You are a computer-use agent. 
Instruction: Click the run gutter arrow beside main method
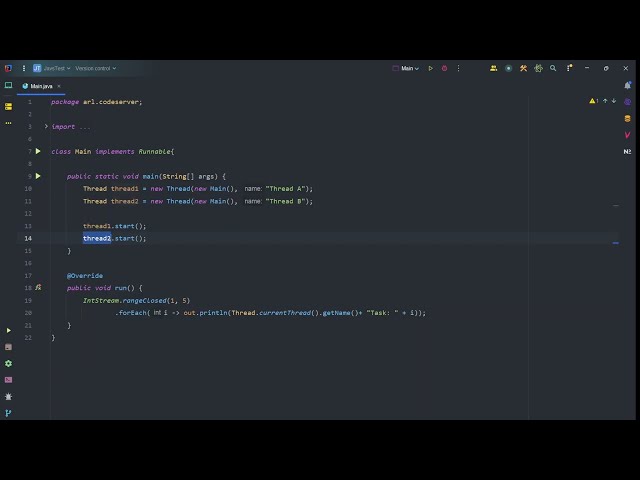click(38, 176)
